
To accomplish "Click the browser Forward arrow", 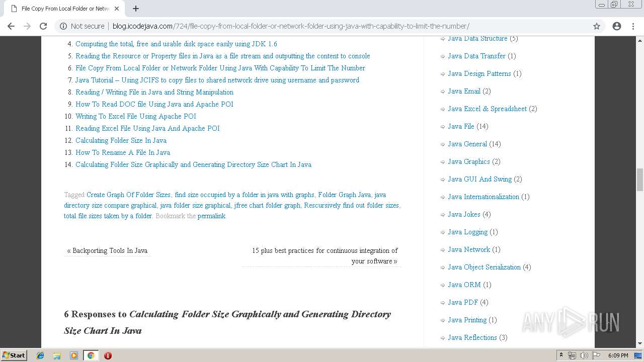I will pyautogui.click(x=27, y=26).
